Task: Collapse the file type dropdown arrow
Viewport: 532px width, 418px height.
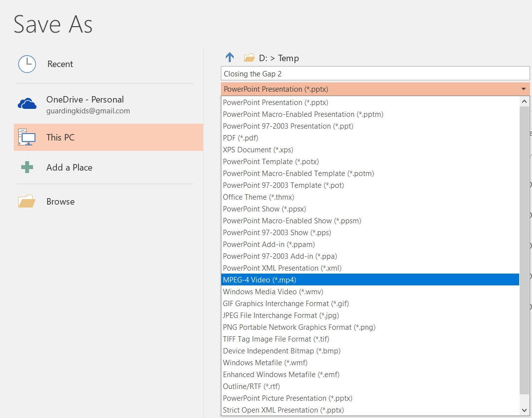Action: [524, 89]
